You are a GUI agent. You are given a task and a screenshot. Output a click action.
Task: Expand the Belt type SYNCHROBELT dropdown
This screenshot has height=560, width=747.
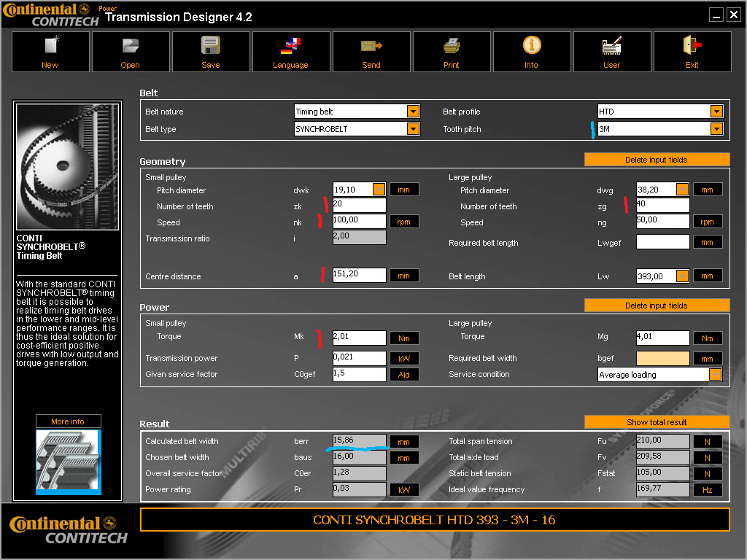click(x=414, y=129)
